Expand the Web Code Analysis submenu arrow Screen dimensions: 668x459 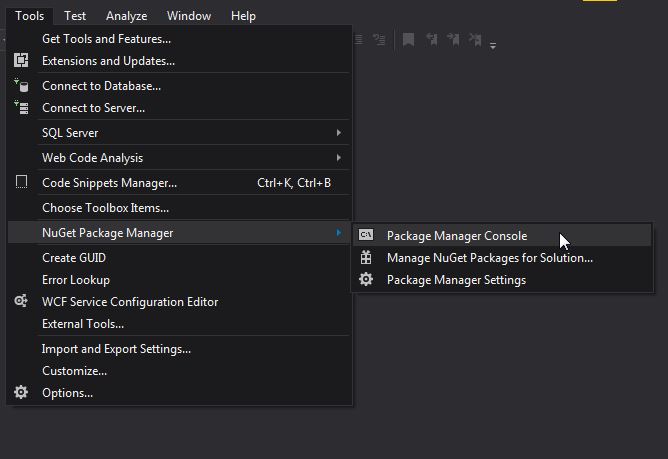tap(339, 158)
